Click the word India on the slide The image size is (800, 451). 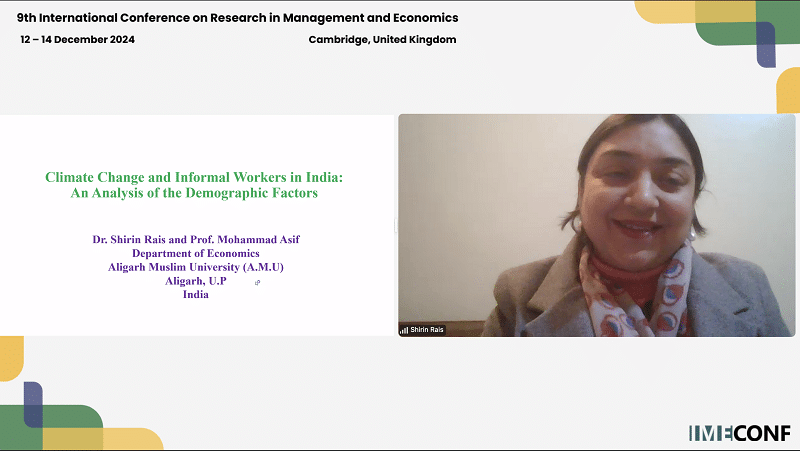pyautogui.click(x=196, y=295)
